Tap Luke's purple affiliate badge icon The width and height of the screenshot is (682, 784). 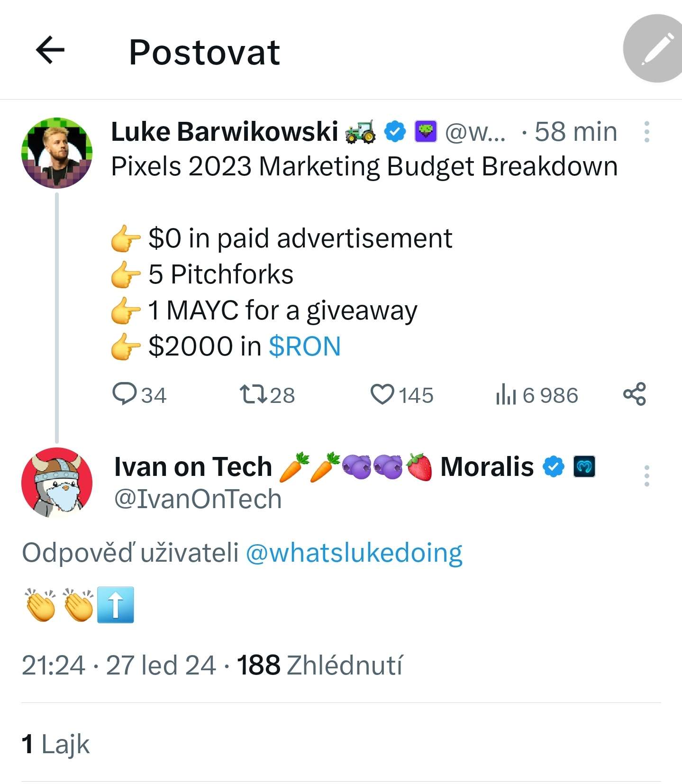[426, 131]
